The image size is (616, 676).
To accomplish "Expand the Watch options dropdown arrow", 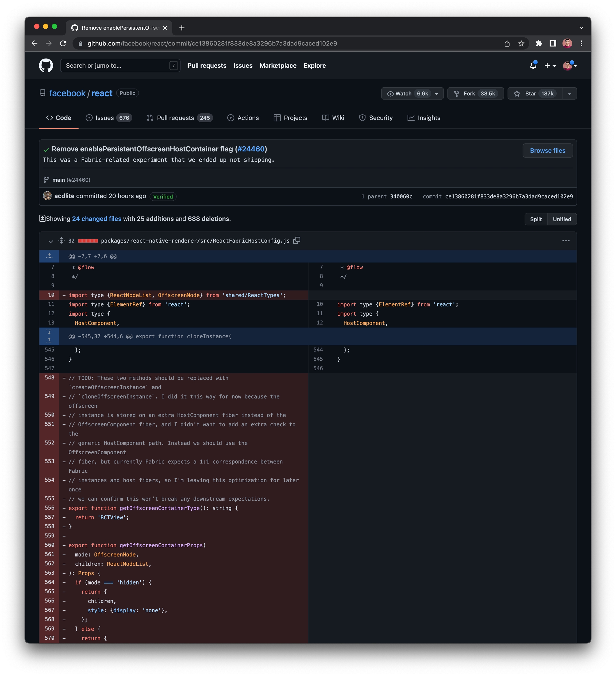I will point(437,94).
